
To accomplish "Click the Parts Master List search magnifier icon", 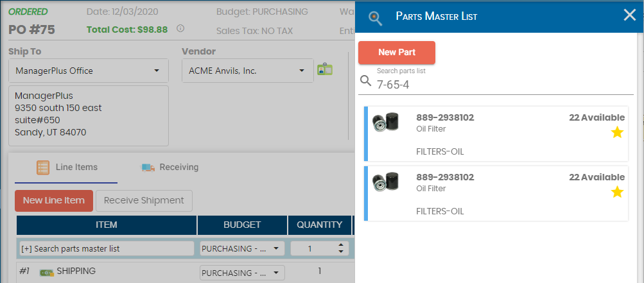I will point(376,17).
